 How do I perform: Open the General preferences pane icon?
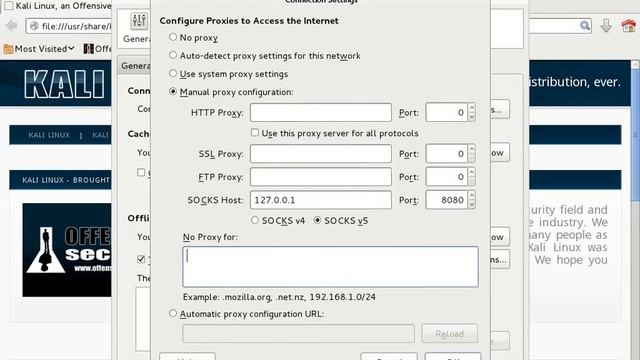(139, 20)
